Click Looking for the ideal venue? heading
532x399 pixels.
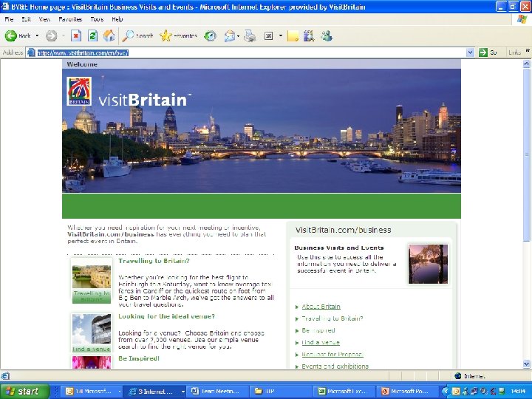click(x=166, y=316)
